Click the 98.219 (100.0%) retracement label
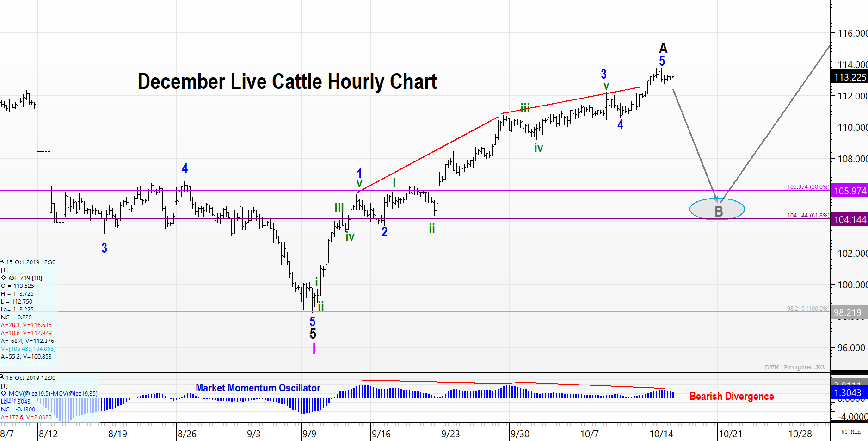Viewport: 868px width, 441px height. point(808,308)
